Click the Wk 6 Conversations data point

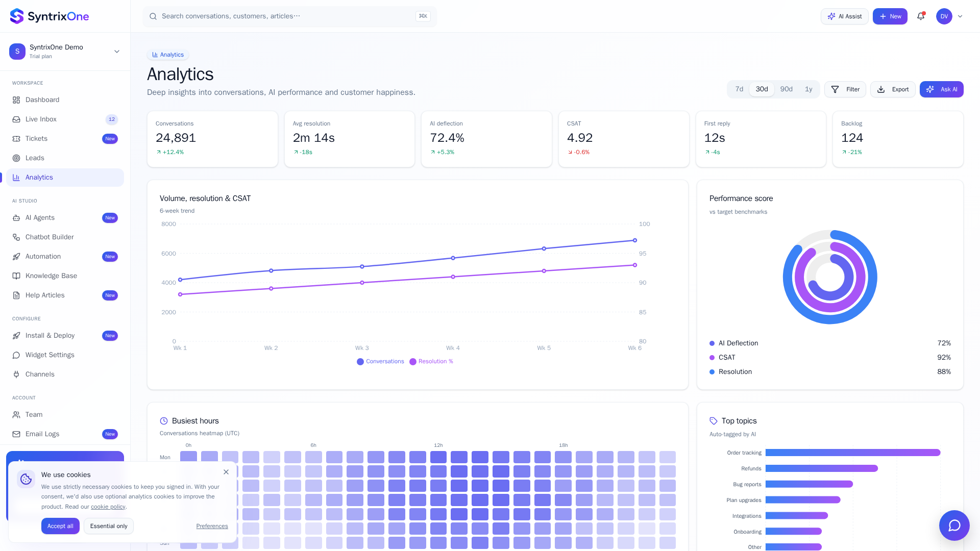635,240
